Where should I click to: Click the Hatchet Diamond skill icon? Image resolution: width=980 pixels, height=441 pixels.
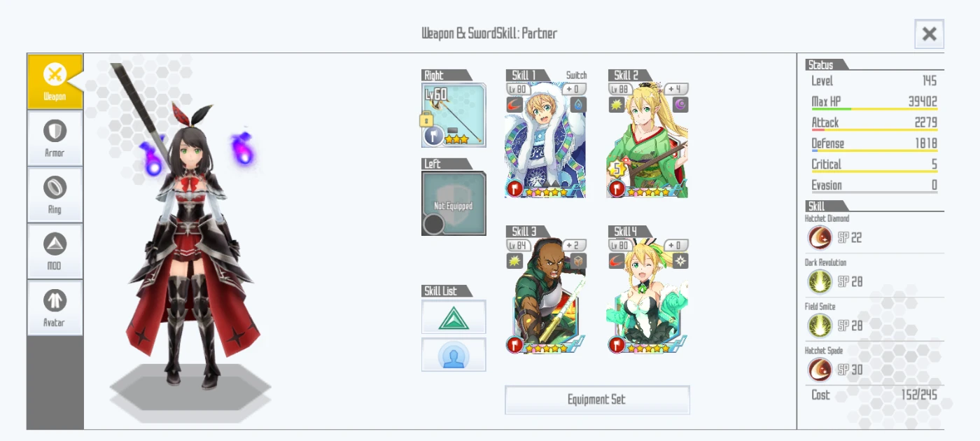point(820,237)
